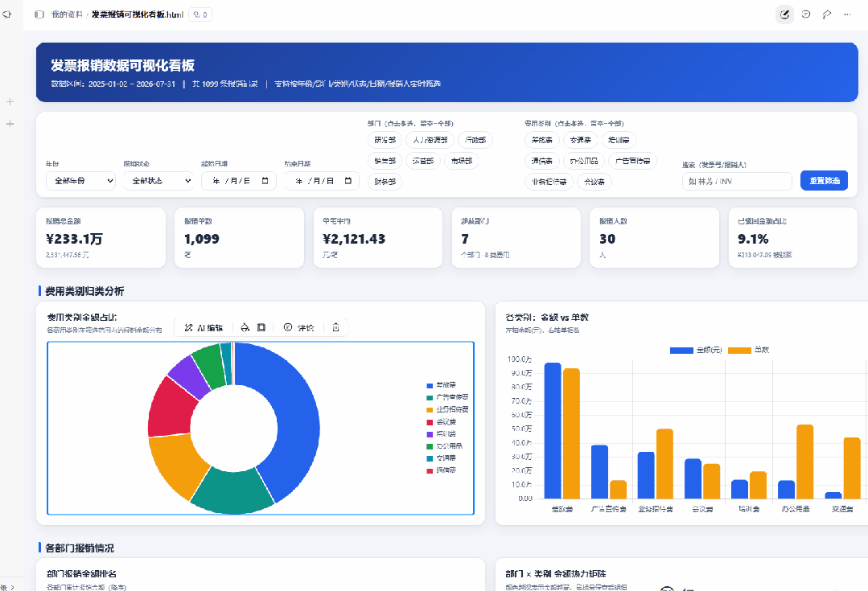Click the AI 编辑 magic wand button
868x591 pixels.
click(x=204, y=327)
